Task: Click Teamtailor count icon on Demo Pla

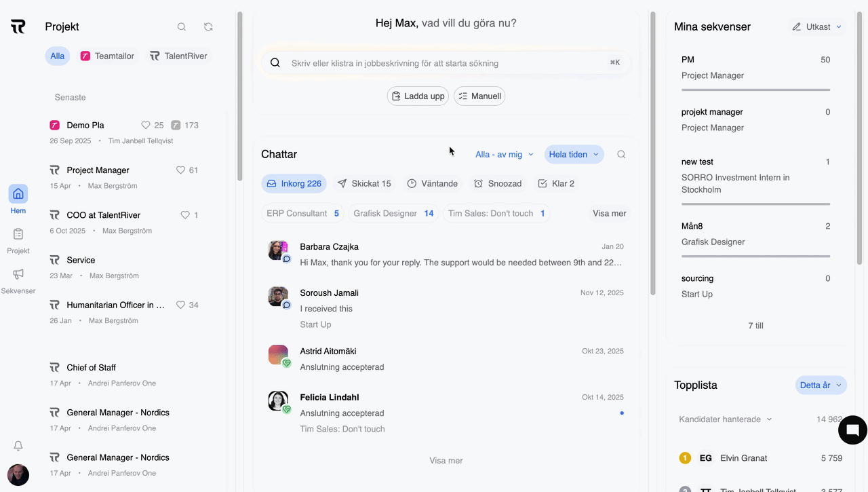Action: 176,125
